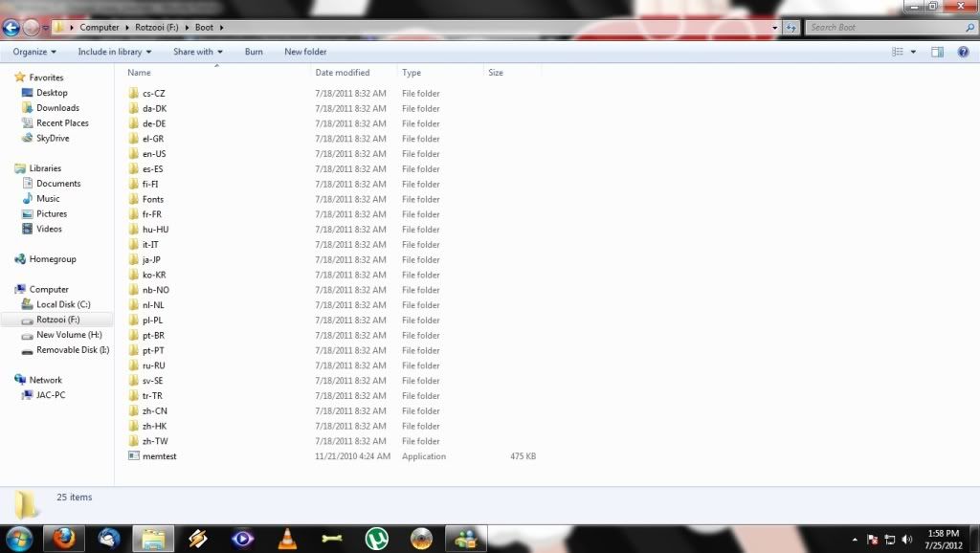Open Removable Disk (I:) drive
Image resolution: width=980 pixels, height=553 pixels.
73,350
